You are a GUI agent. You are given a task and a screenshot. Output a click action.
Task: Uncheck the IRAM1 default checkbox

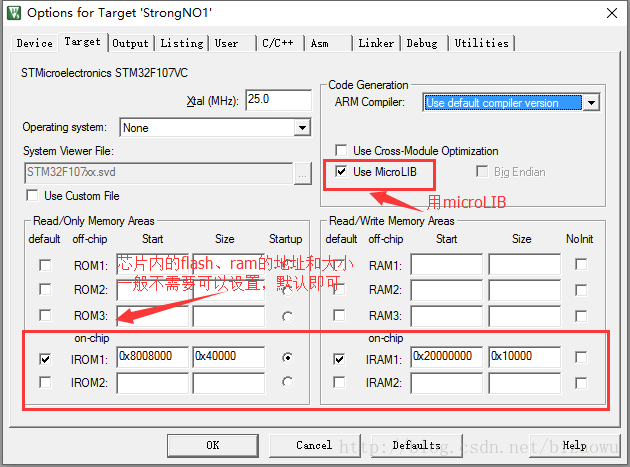pos(340,359)
